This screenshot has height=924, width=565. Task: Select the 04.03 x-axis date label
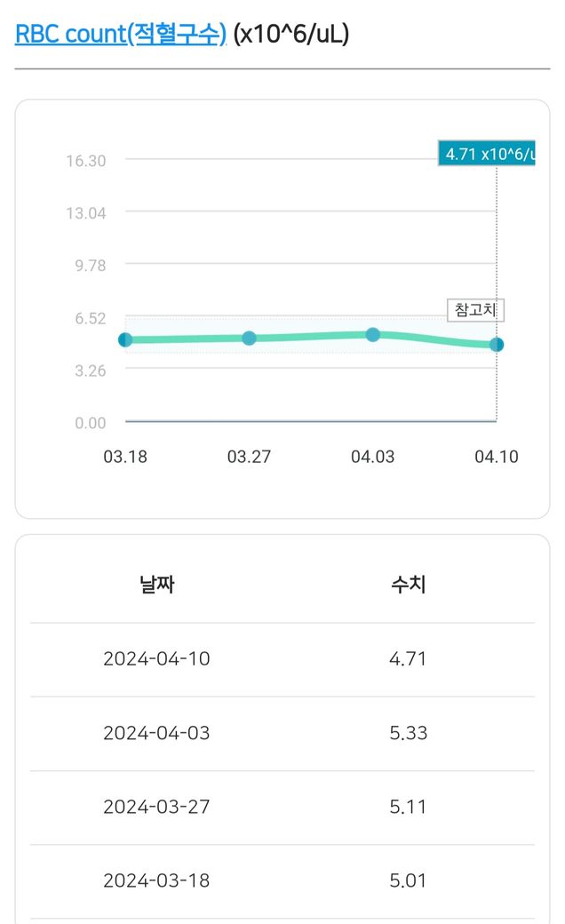pos(373,458)
